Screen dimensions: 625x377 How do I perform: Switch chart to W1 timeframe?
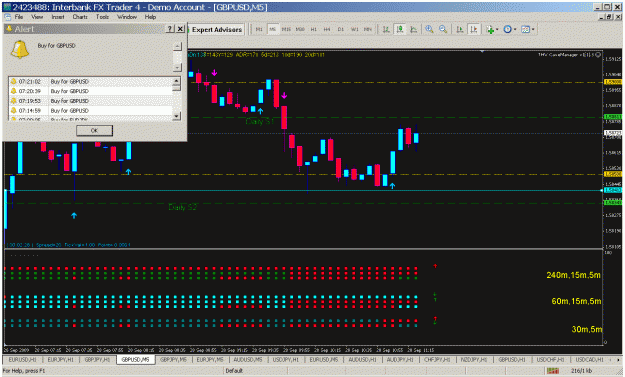(355, 29)
